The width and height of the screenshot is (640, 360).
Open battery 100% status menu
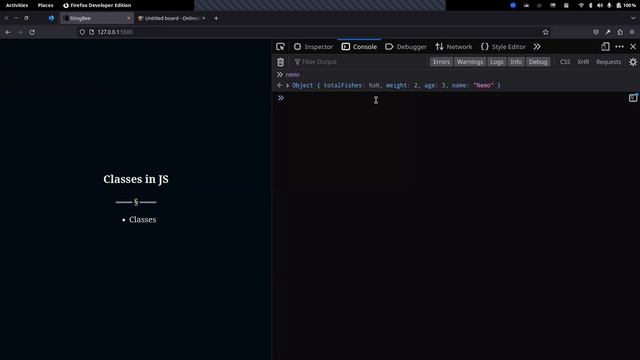626,5
